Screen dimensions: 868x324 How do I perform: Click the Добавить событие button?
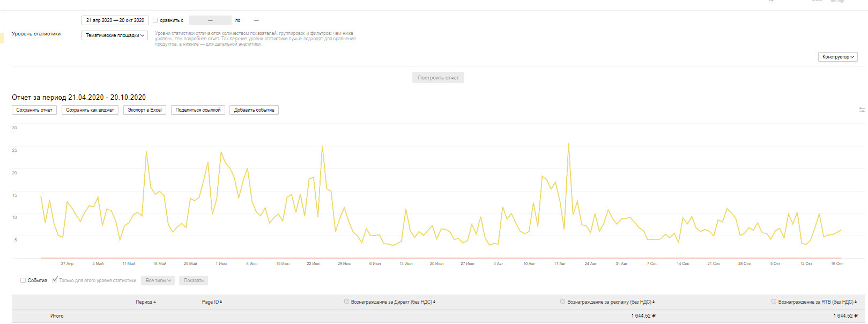[254, 110]
